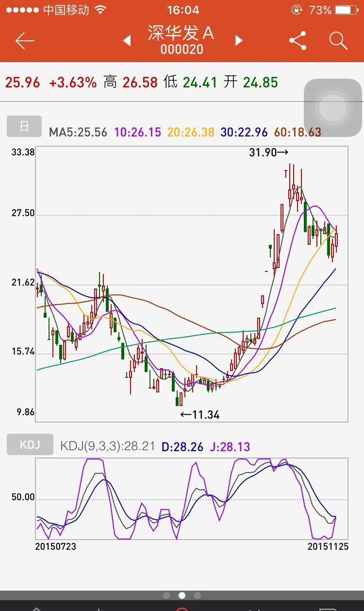Tap the 21.62 price axis label
Image resolution: width=364 pixels, height=611 pixels.
pyautogui.click(x=23, y=283)
